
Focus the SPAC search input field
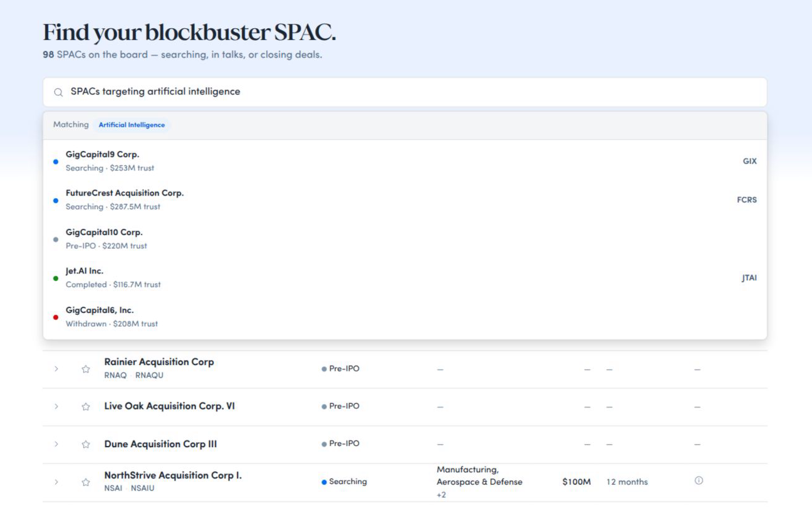click(405, 92)
